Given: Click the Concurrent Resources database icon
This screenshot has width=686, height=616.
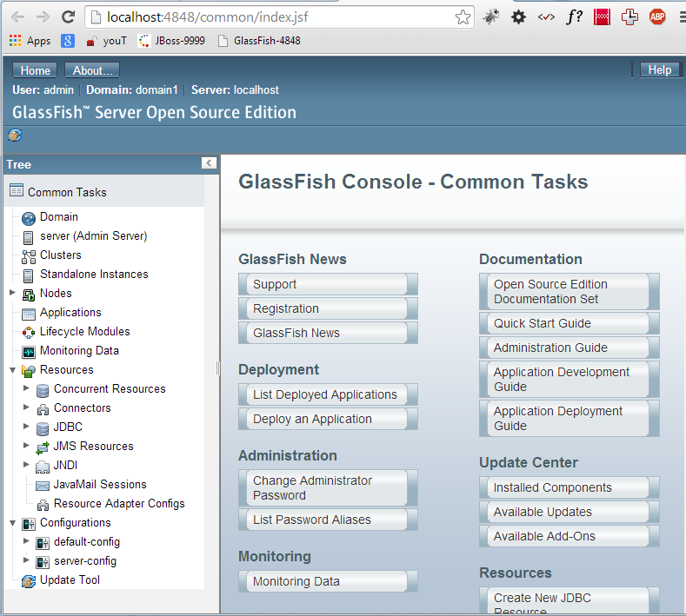Looking at the screenshot, I should 43,390.
